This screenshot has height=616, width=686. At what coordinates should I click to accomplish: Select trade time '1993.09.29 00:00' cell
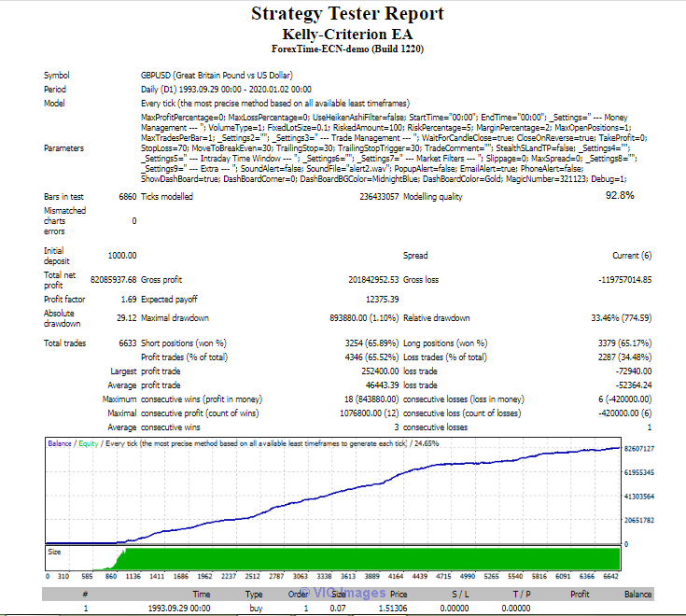[x=179, y=609]
